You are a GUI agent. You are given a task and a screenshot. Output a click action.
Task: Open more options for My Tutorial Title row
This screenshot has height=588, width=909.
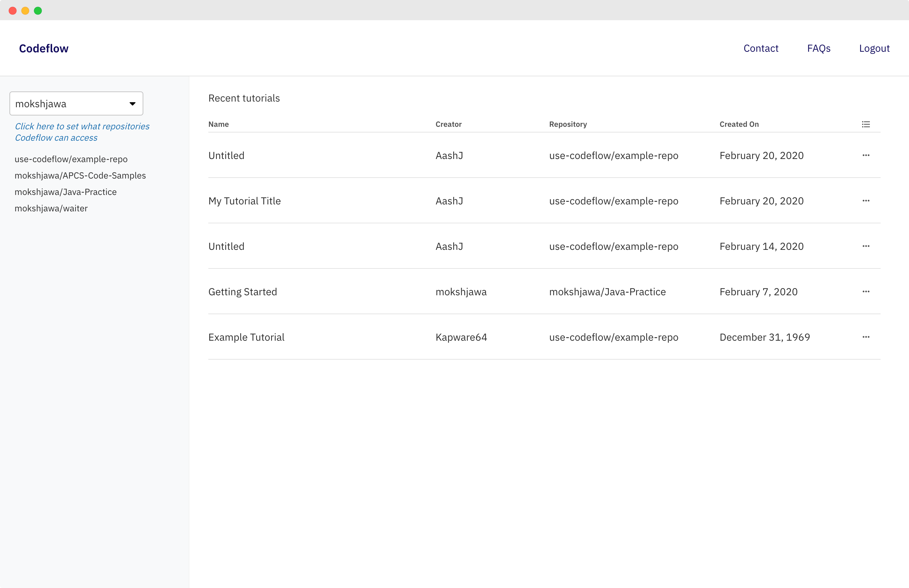tap(865, 201)
